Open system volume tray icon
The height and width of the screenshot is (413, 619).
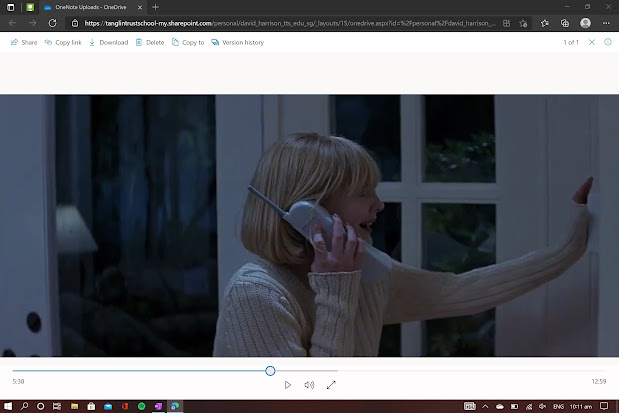pyautogui.click(x=543, y=406)
